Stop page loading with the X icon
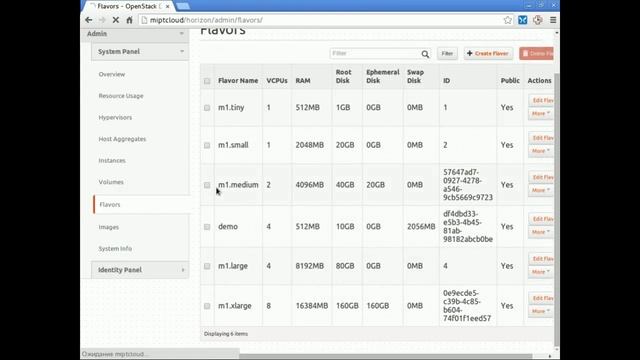640x360 pixels. coord(116,20)
